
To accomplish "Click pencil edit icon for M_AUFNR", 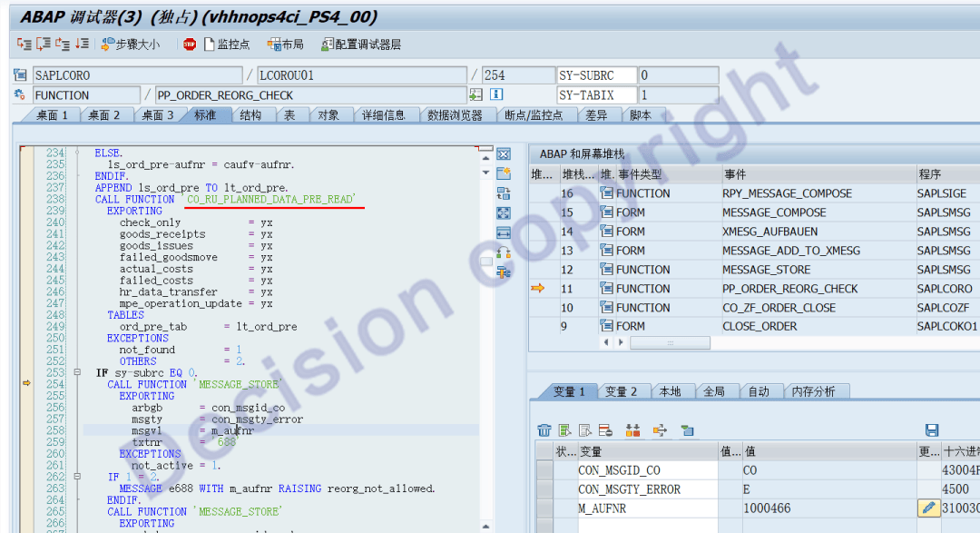I will (x=928, y=508).
